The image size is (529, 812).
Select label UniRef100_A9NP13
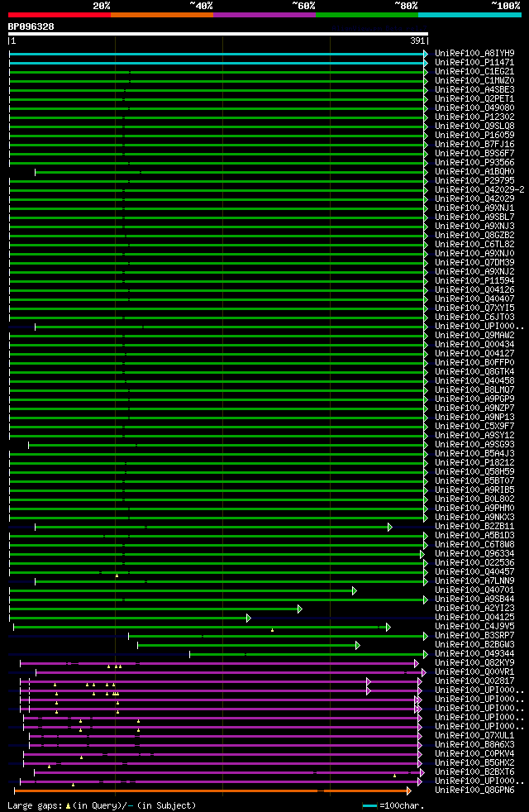coord(474,418)
